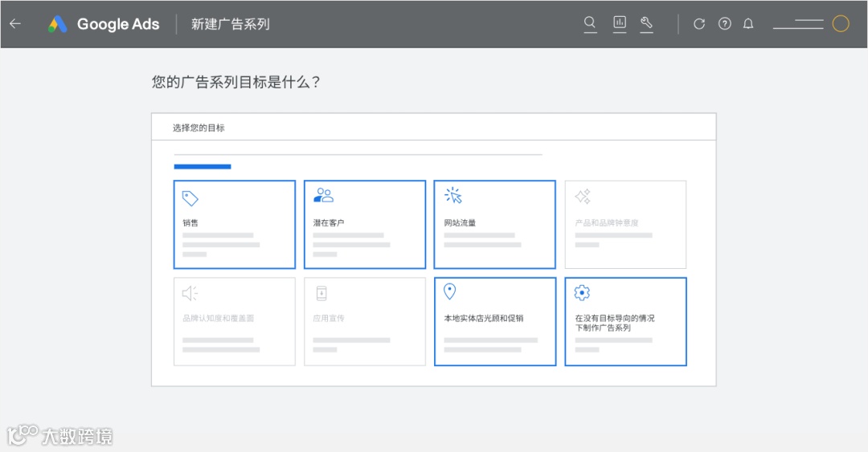
Task: Open the help question mark icon
Action: 725,24
